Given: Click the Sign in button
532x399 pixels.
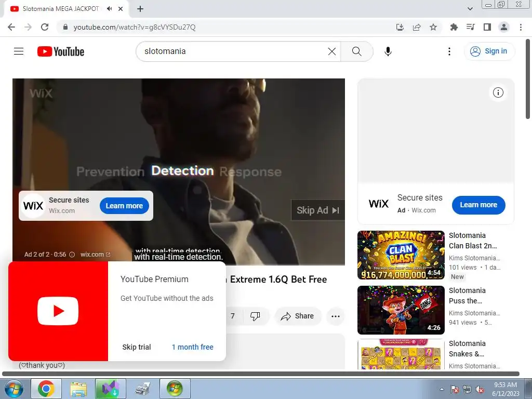Looking at the screenshot, I should [x=489, y=51].
